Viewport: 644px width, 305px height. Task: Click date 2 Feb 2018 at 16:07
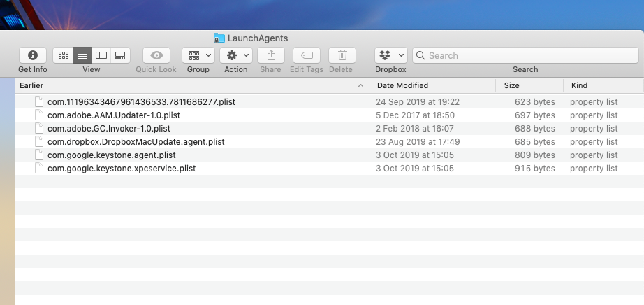click(415, 129)
